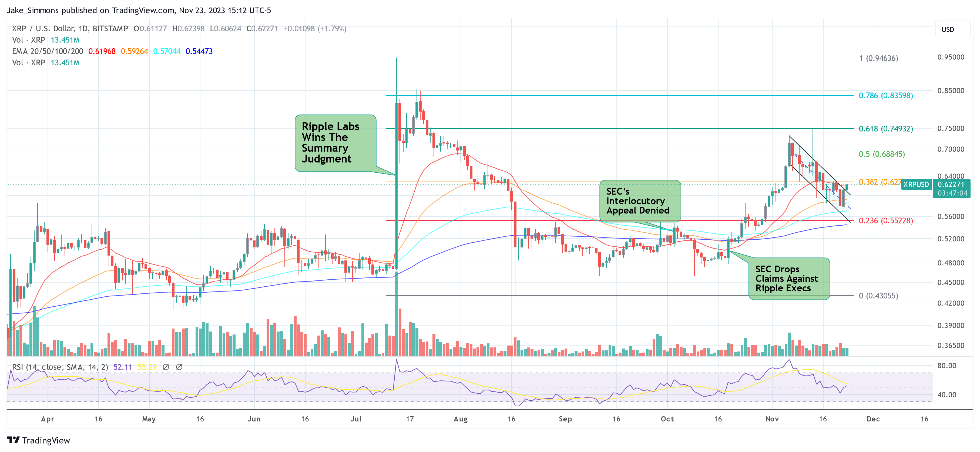This screenshot has height=452, width=980.
Task: Click the XRPUSD price label tag
Action: tap(916, 184)
